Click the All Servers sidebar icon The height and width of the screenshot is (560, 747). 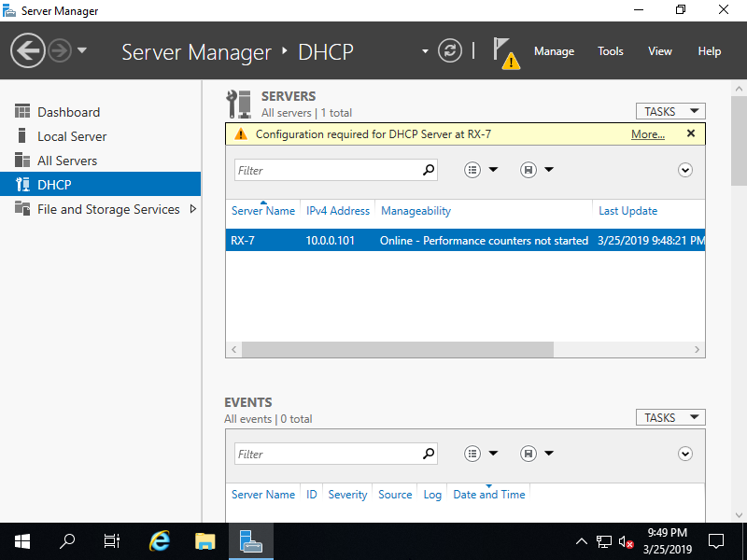pyautogui.click(x=21, y=160)
